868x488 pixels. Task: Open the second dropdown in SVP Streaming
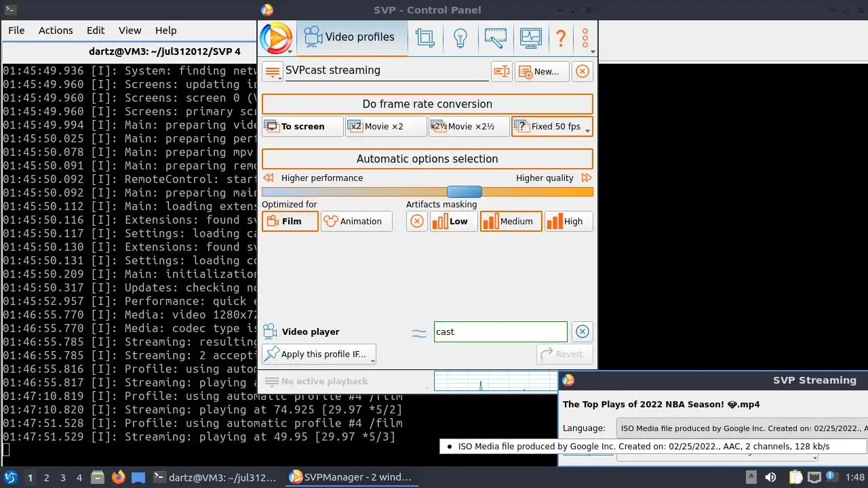coord(719,459)
